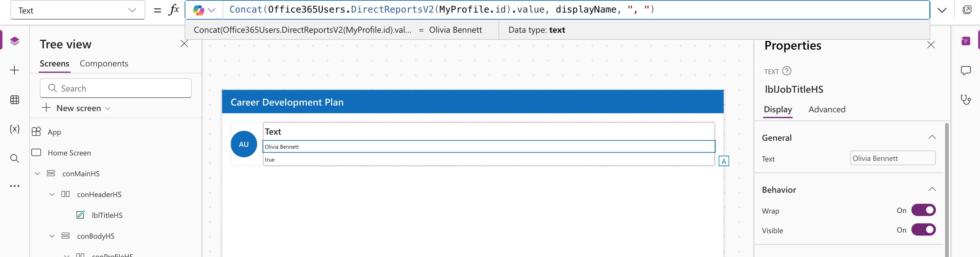The image size is (980, 257).
Task: Click the App icon in tree view
Action: point(36,132)
